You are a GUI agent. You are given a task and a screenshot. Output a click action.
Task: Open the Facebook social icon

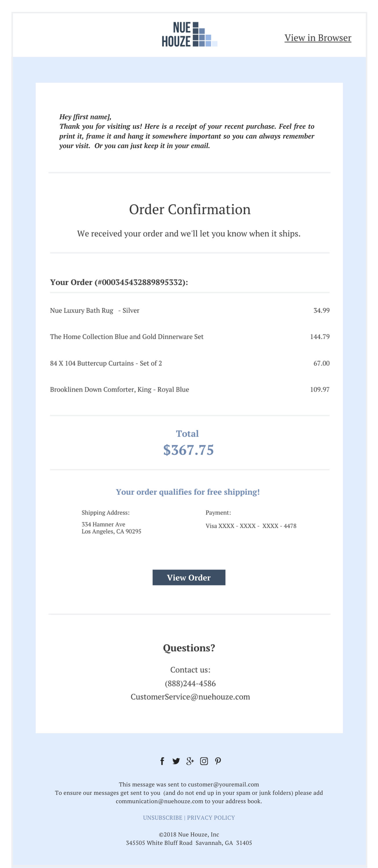coord(162,761)
